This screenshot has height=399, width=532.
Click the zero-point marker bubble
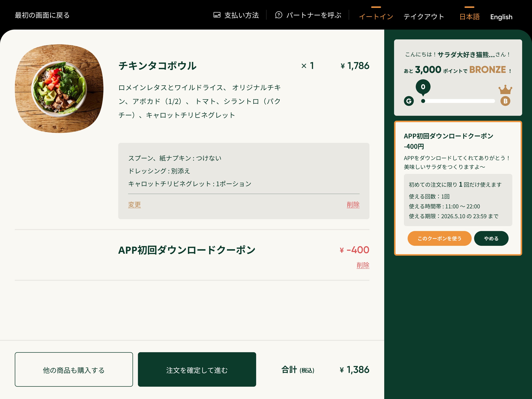point(423,87)
